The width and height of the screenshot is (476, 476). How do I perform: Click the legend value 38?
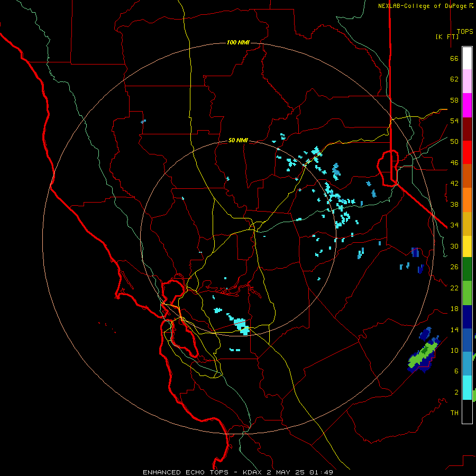454,204
